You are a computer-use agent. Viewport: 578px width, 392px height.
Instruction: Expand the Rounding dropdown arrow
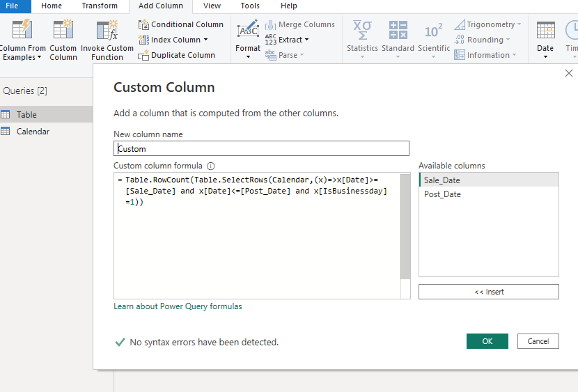508,40
